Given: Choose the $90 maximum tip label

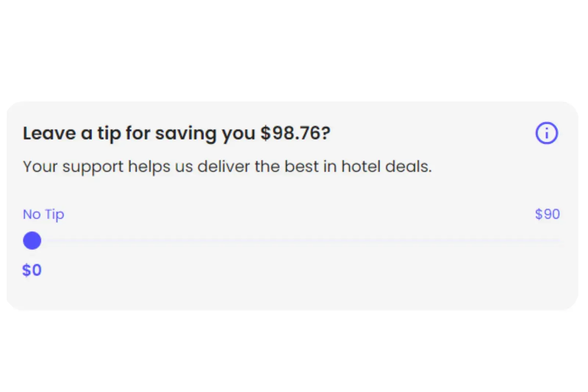Looking at the screenshot, I should (x=547, y=214).
